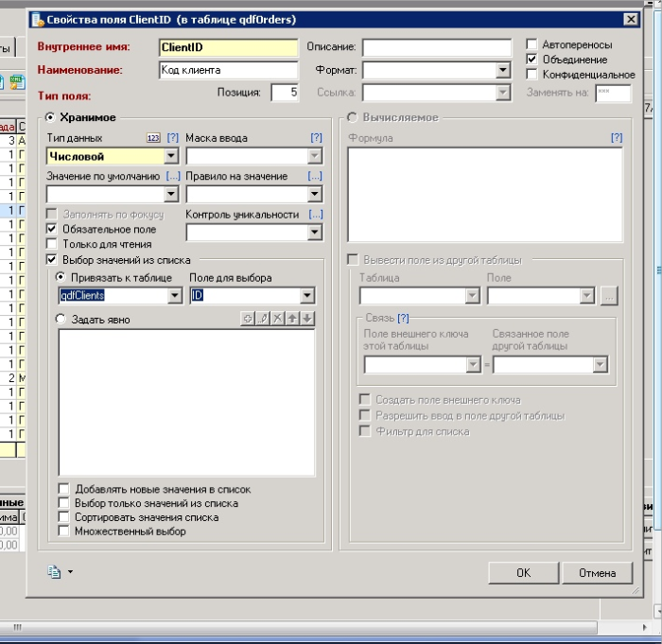Disable the Обязательное поле checkbox
The width and height of the screenshot is (662, 644).
53,229
